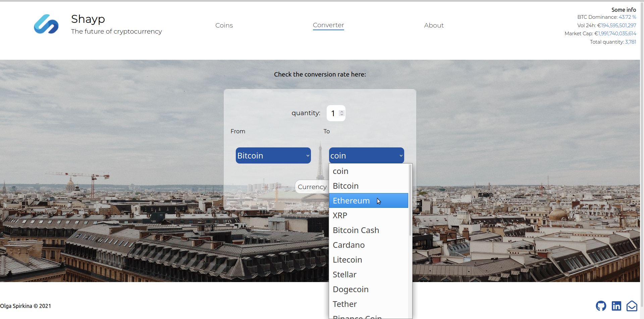Click the quantity spinner arrows
644x319 pixels.
pyautogui.click(x=341, y=113)
